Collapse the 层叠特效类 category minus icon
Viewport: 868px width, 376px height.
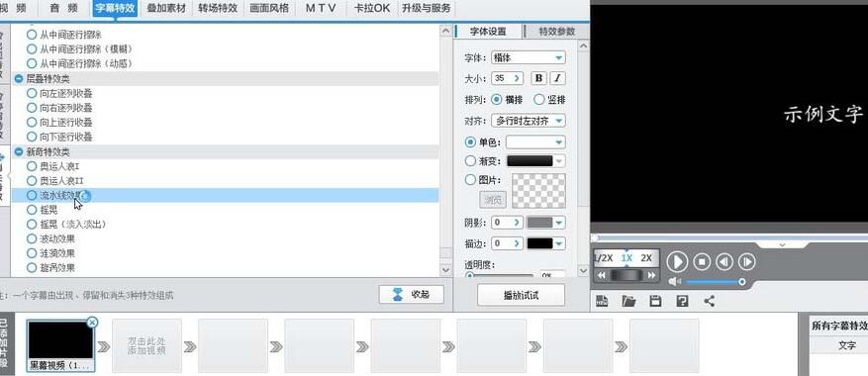click(18, 79)
